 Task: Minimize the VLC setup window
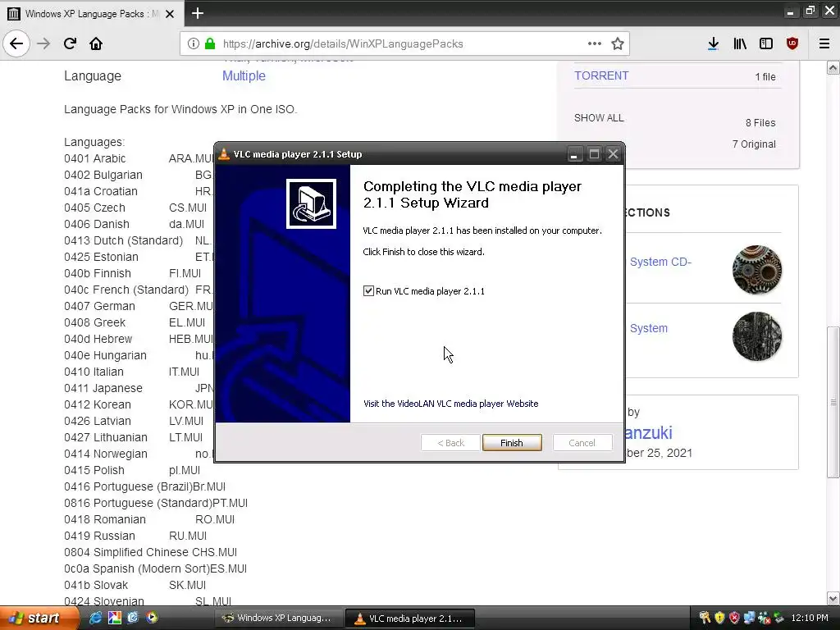coord(573,154)
